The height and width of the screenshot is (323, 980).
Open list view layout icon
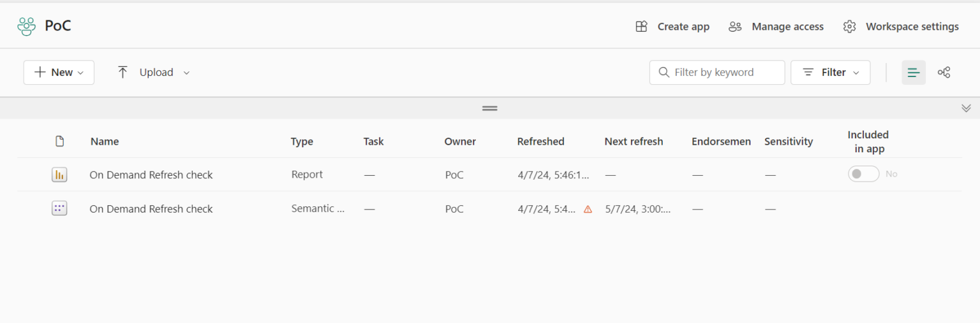tap(913, 73)
